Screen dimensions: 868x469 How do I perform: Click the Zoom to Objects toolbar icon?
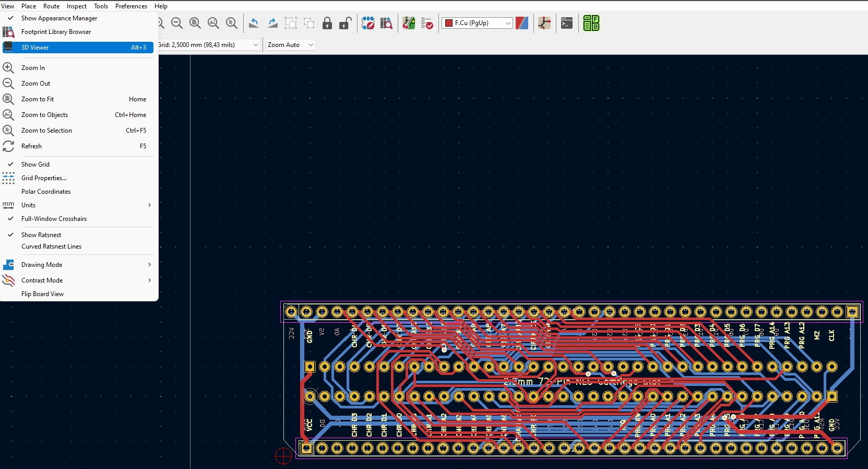[x=213, y=23]
